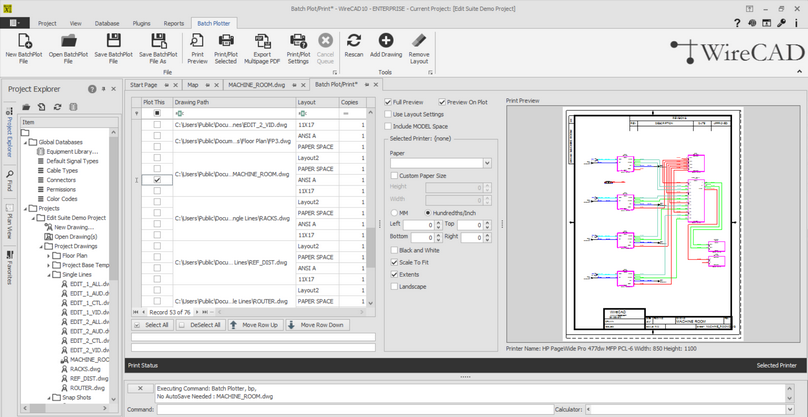Click the info 'i' icon at top right
The height and width of the screenshot is (417, 808).
[797, 23]
